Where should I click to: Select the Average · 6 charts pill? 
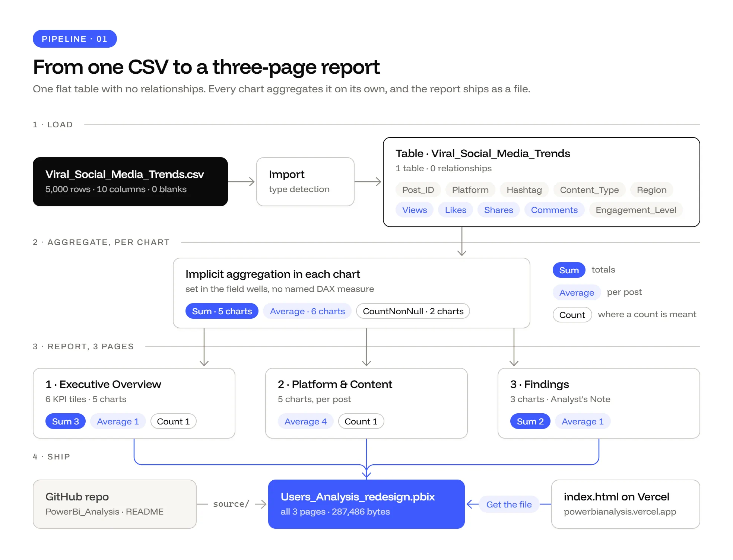pos(307,311)
